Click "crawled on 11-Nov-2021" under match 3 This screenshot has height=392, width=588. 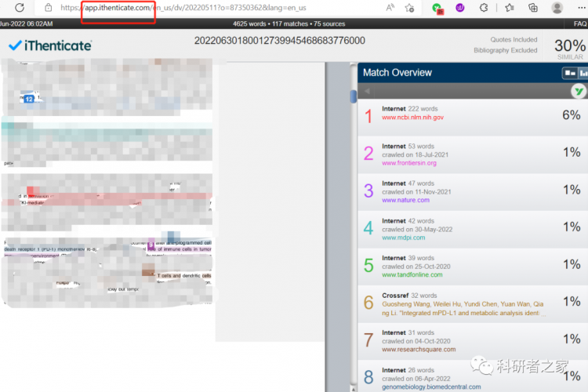click(416, 191)
